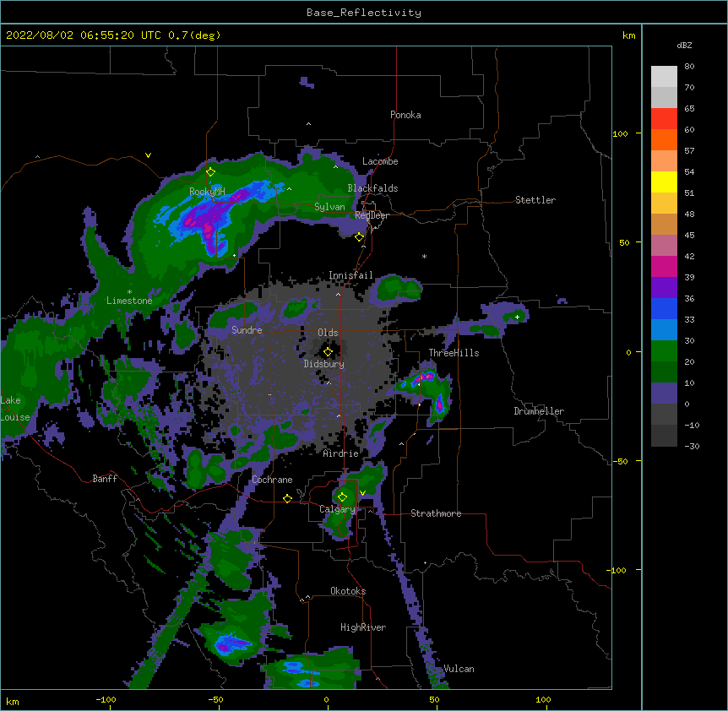Click the white asterisk marker east of Innisfail

[x=424, y=256]
